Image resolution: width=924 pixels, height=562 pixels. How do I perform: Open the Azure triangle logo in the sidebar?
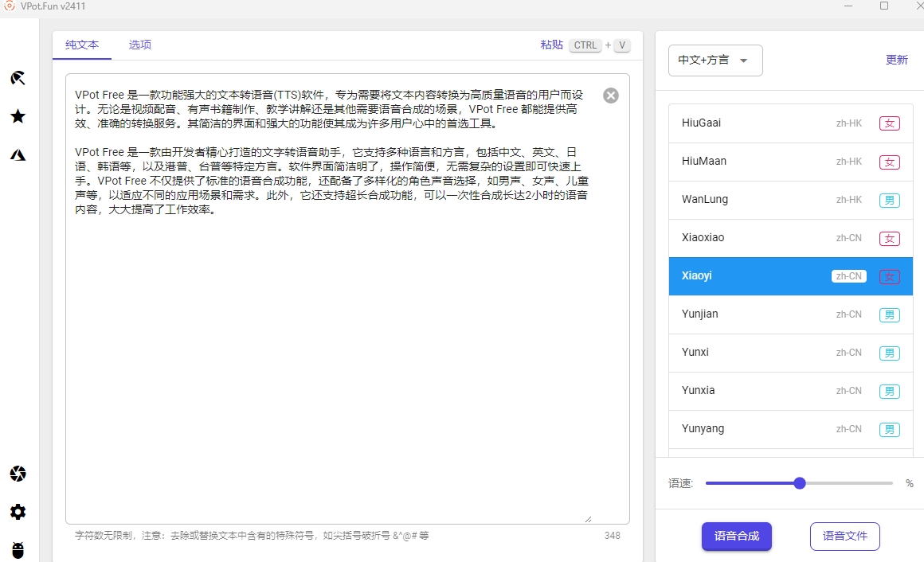[x=18, y=155]
